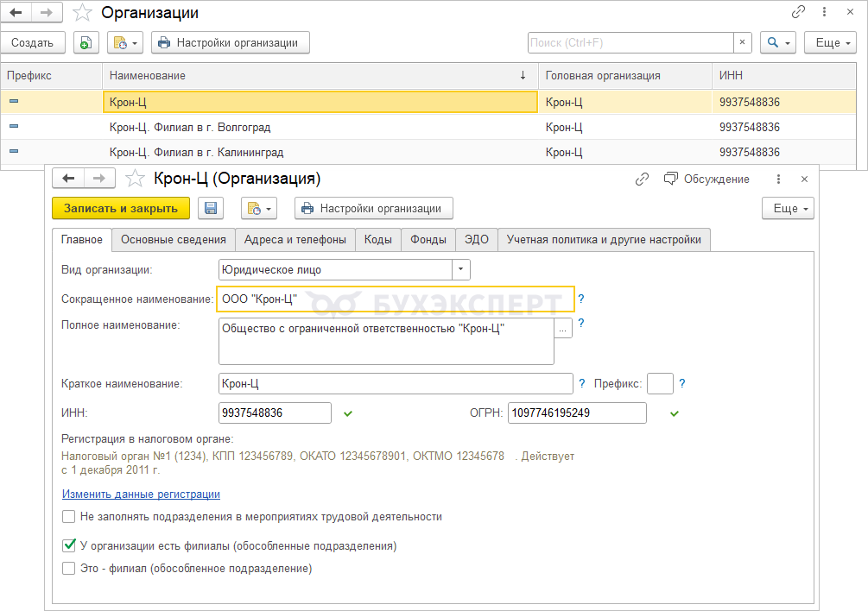Open the Еще dropdown in the organization form
868x611 pixels.
click(787, 209)
